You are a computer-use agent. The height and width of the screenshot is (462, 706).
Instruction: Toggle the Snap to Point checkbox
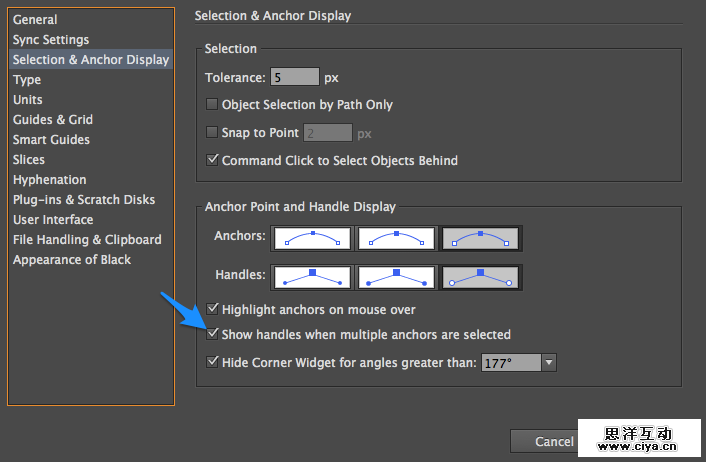(212, 133)
